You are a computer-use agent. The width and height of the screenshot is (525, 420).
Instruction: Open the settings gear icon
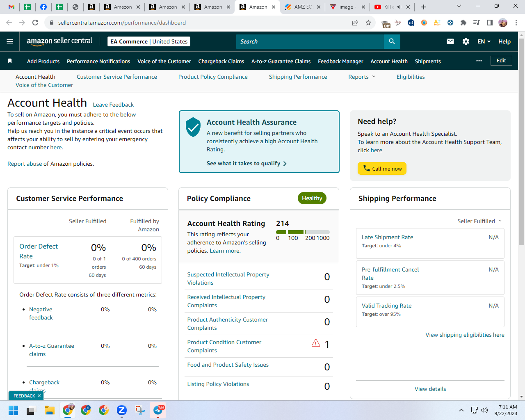(466, 41)
